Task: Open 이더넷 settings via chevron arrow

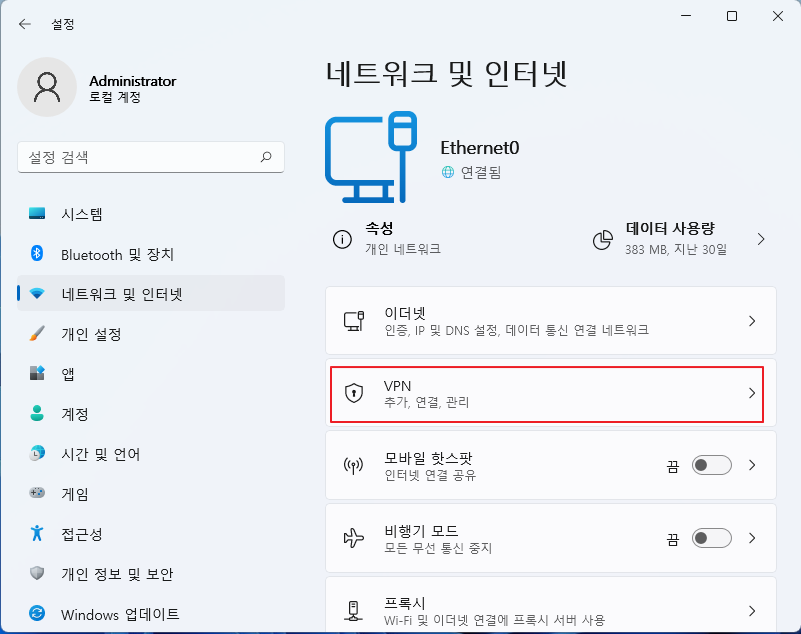Action: pyautogui.click(x=752, y=321)
